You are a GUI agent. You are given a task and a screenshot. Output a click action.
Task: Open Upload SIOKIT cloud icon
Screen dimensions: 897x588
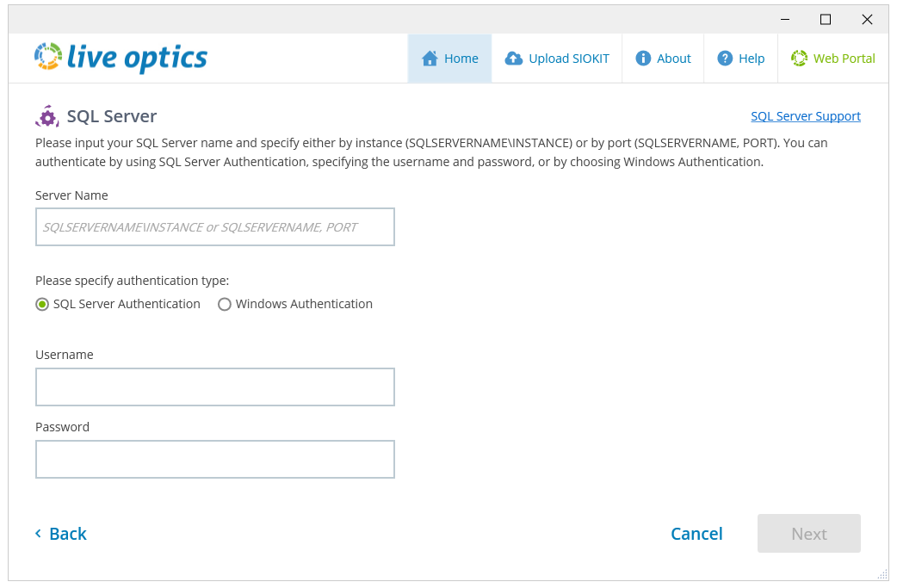click(514, 59)
